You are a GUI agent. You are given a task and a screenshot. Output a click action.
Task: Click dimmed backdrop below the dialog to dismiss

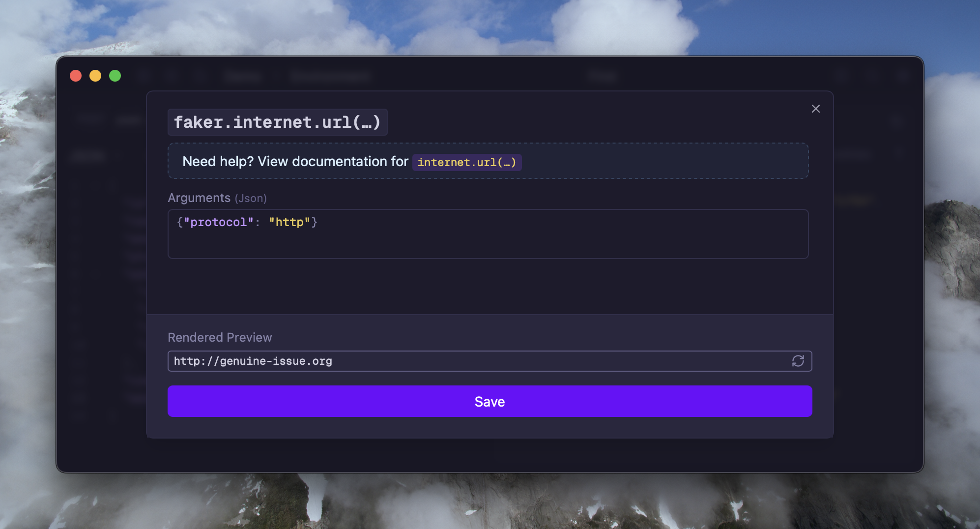pyautogui.click(x=490, y=455)
